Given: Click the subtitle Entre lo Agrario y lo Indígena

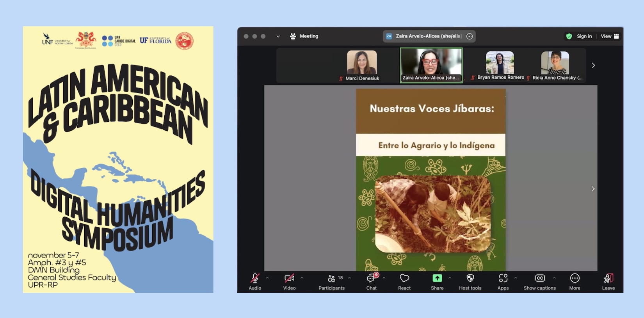Looking at the screenshot, I should [x=436, y=145].
